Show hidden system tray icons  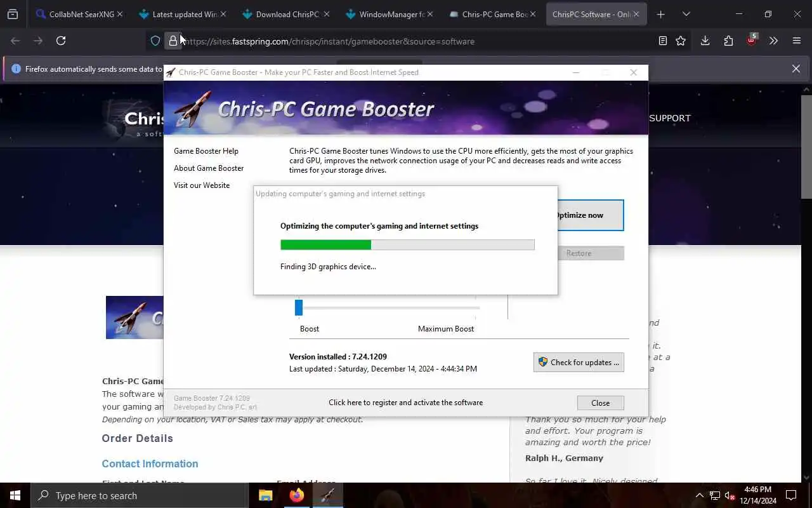click(x=699, y=495)
